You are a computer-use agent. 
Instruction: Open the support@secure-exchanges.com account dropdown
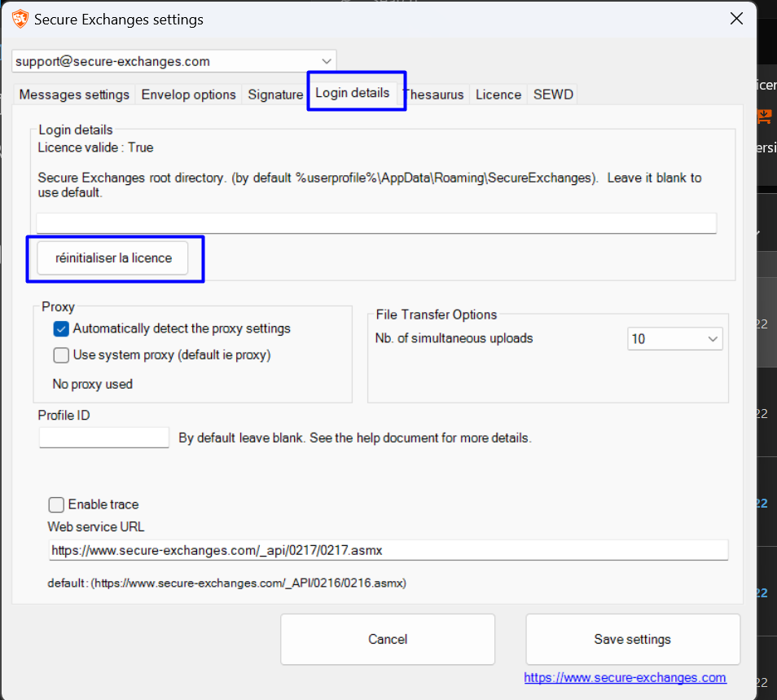tap(174, 61)
